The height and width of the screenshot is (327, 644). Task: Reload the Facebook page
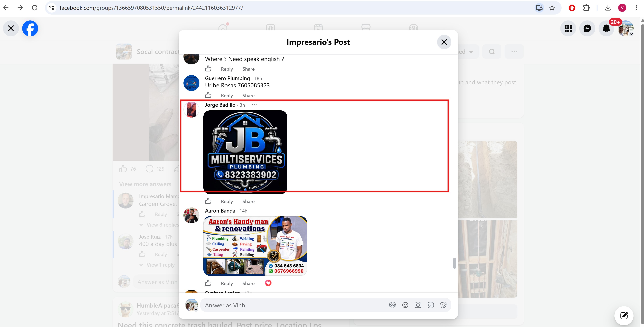click(34, 8)
